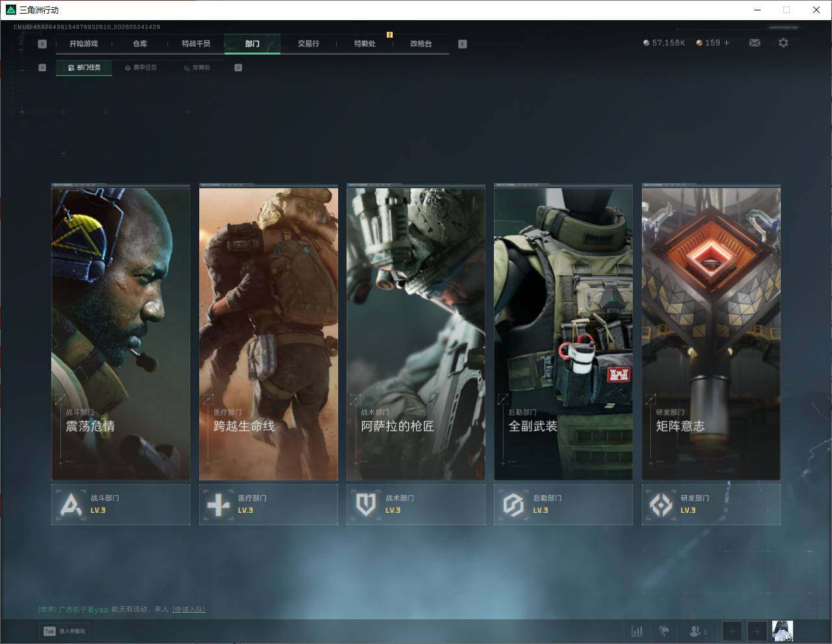832x644 pixels.
Task: Click the 战术部门 LV.3 button
Action: point(416,504)
